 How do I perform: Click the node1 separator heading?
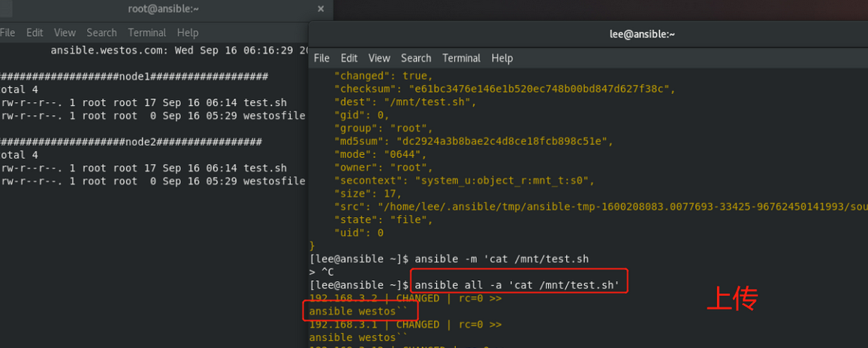pyautogui.click(x=134, y=77)
